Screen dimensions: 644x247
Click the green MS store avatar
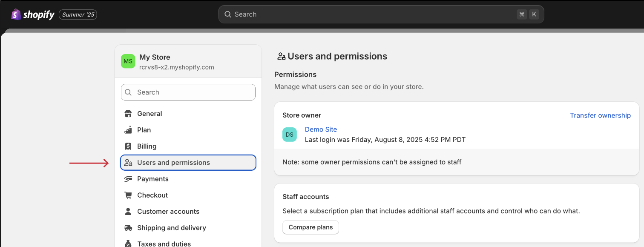(128, 61)
